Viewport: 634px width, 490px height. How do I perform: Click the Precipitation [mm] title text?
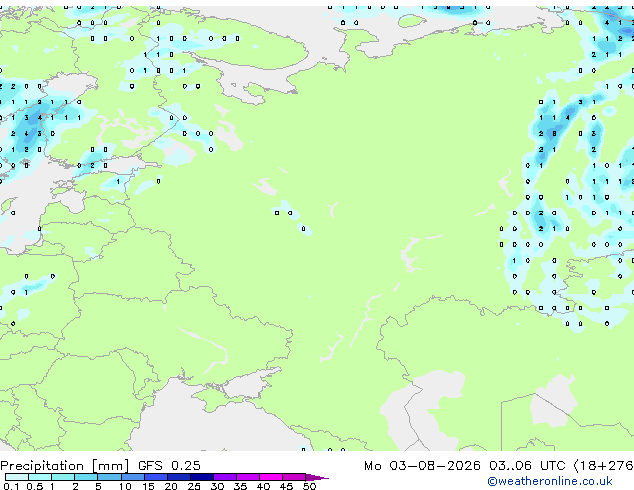65,466
